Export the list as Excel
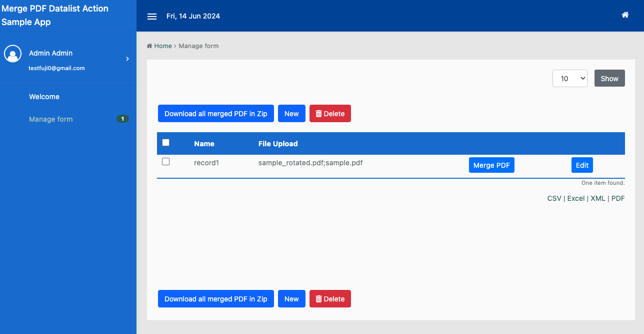 [575, 198]
